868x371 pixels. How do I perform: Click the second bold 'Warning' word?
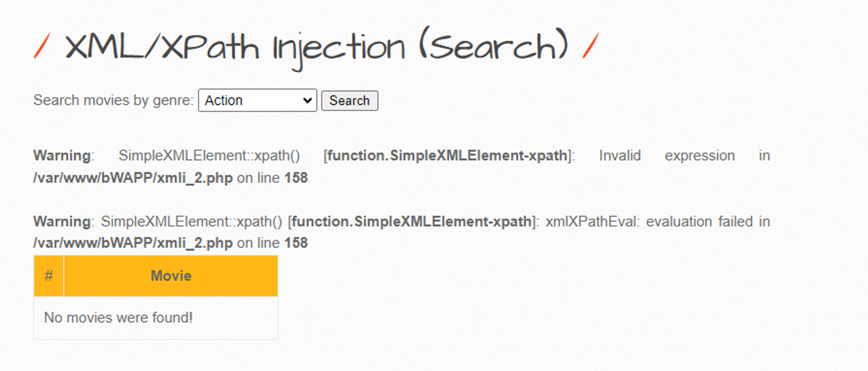tap(62, 222)
